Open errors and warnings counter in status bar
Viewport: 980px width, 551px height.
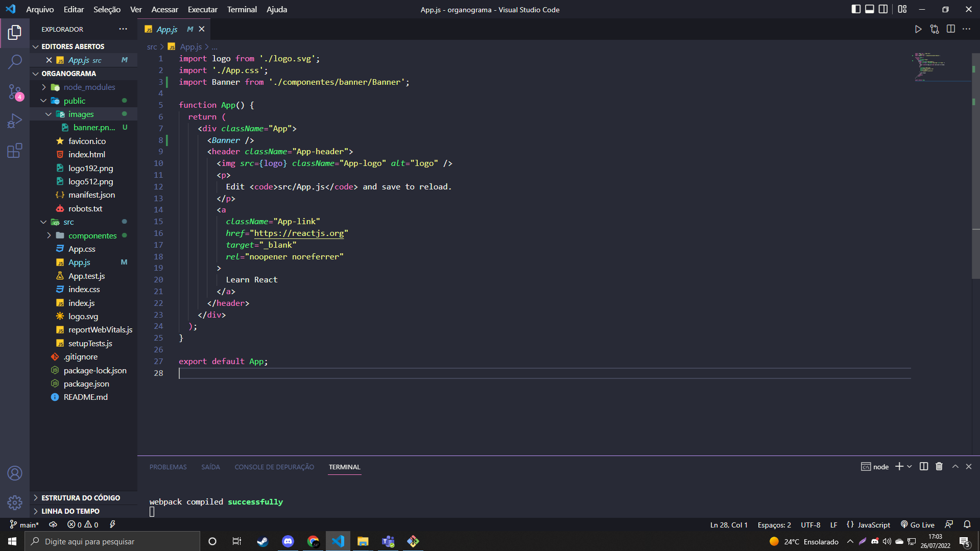pyautogui.click(x=83, y=524)
